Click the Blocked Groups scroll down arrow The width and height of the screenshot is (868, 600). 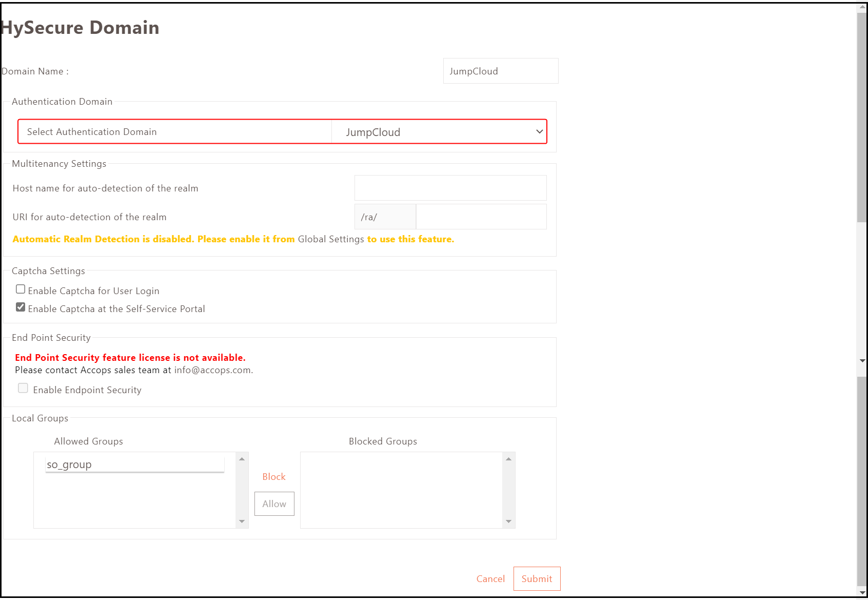508,521
